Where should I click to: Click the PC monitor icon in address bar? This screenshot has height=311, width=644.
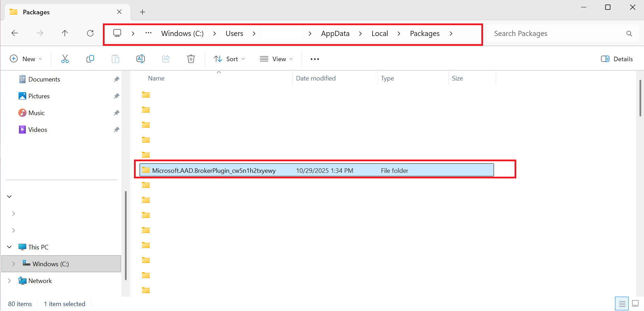pyautogui.click(x=117, y=33)
